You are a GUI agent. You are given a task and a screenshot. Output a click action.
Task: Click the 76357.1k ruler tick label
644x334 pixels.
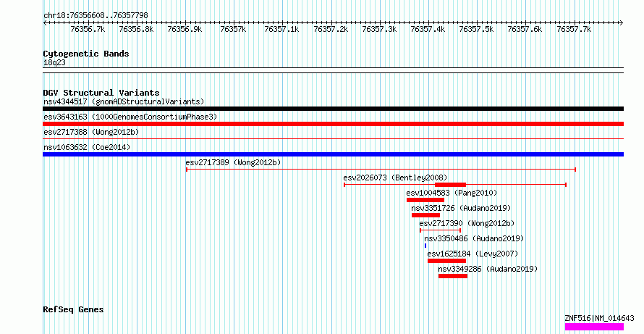281,29
